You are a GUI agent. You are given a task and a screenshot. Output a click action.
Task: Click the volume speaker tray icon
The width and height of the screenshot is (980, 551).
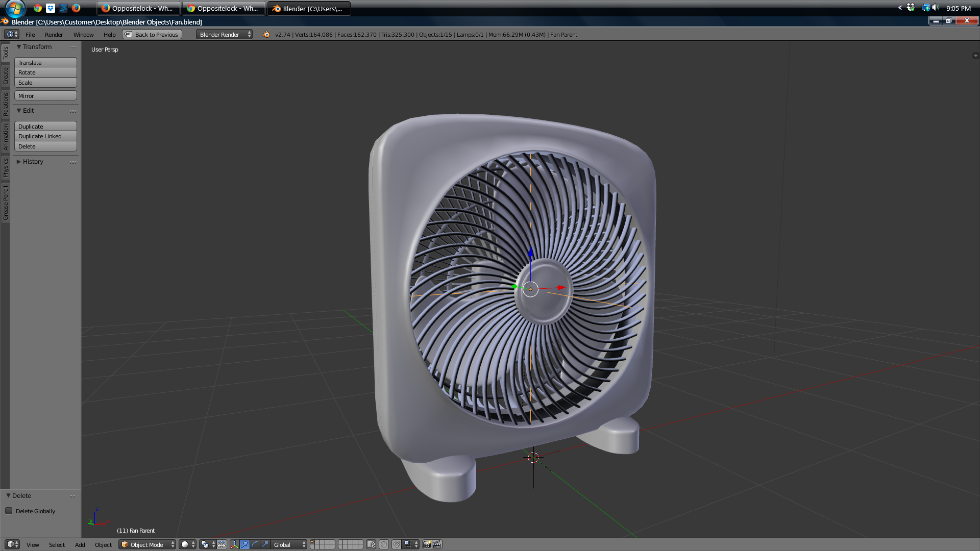point(935,8)
